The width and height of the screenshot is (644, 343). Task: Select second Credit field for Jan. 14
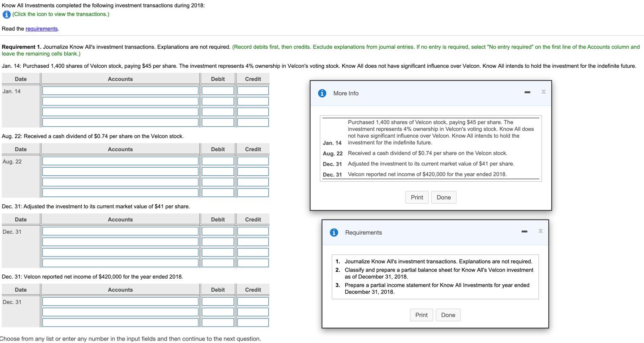pos(253,101)
